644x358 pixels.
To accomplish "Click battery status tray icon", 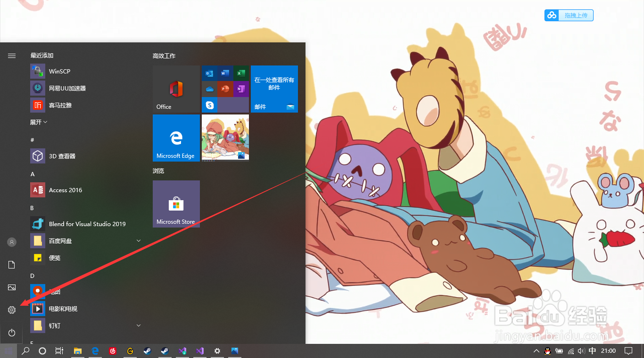I will click(x=559, y=351).
